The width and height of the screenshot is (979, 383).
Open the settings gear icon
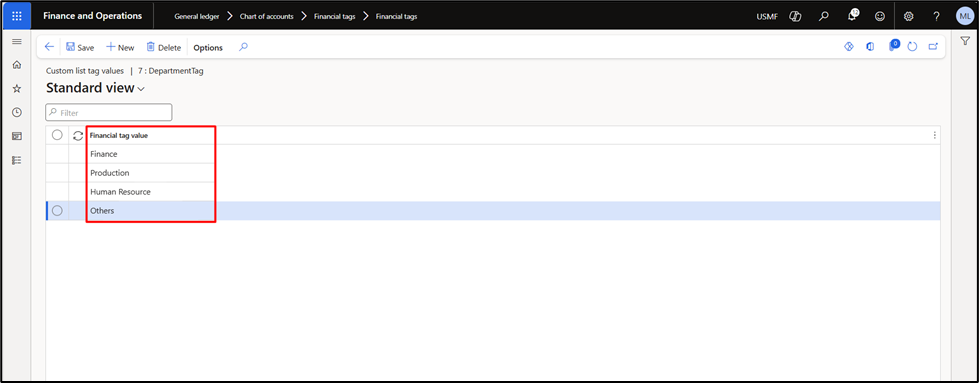pos(908,16)
